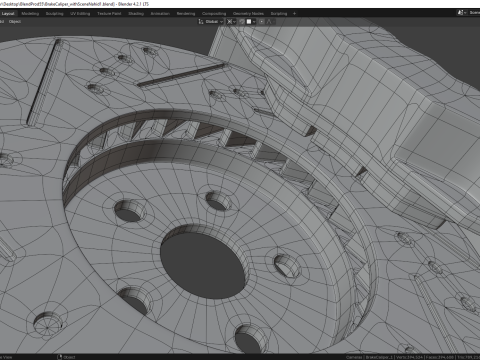Open the snapping options dropdown
Viewport: 480px width, 360px height.
click(x=251, y=22)
